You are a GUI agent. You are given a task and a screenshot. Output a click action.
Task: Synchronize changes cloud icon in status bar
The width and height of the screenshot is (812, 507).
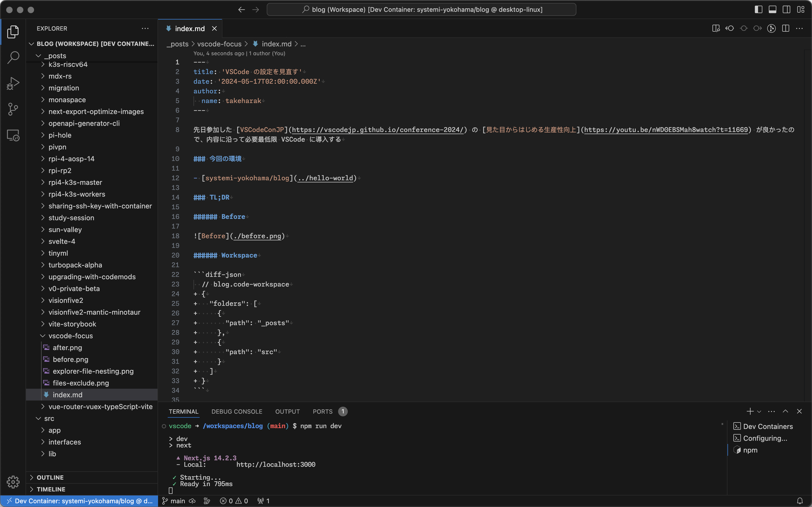(192, 501)
